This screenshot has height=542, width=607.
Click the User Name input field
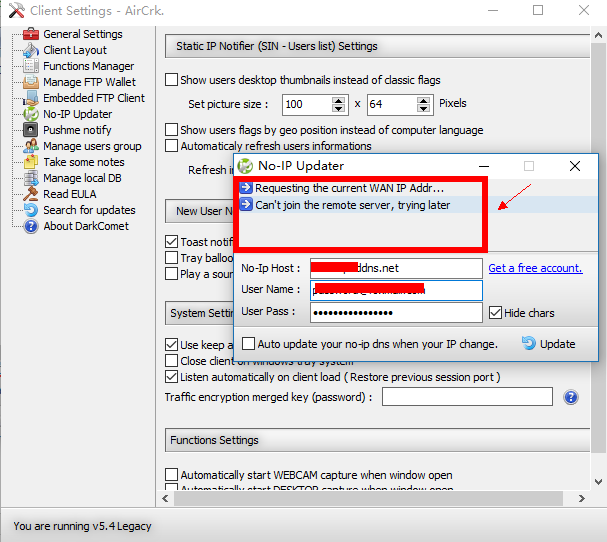click(x=396, y=290)
